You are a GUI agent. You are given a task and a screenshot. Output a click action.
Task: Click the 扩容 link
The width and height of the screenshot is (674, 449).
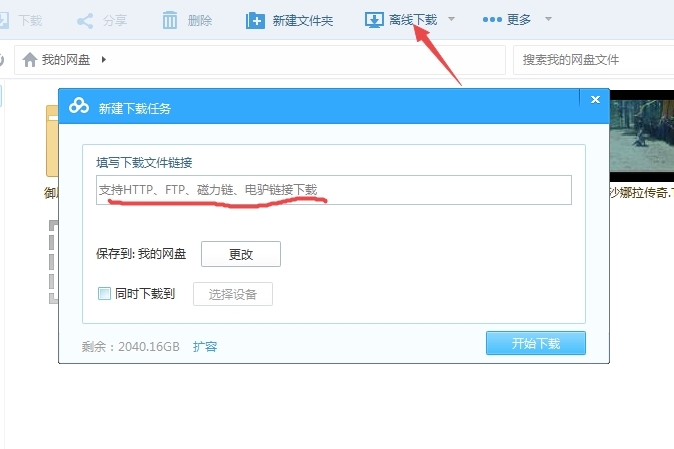(205, 346)
